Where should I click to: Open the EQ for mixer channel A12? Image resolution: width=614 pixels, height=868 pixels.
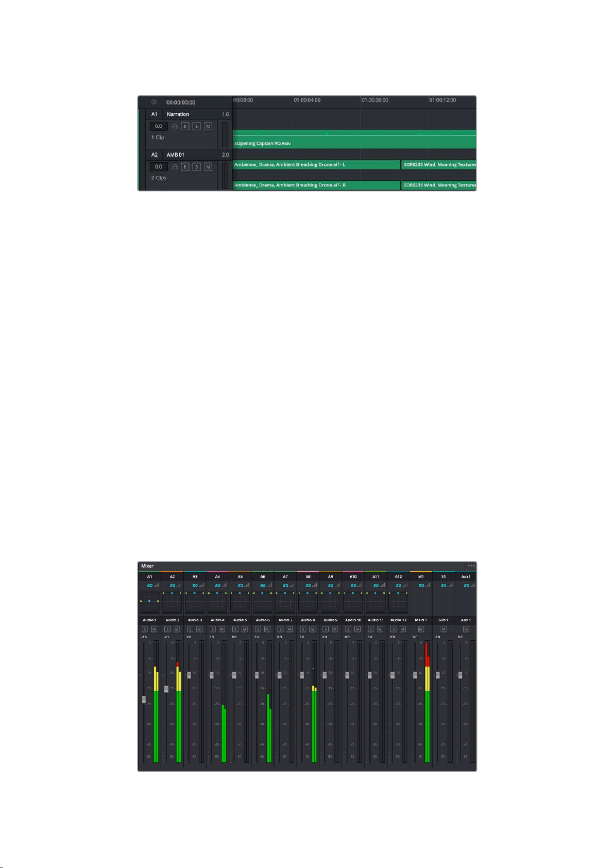click(399, 585)
